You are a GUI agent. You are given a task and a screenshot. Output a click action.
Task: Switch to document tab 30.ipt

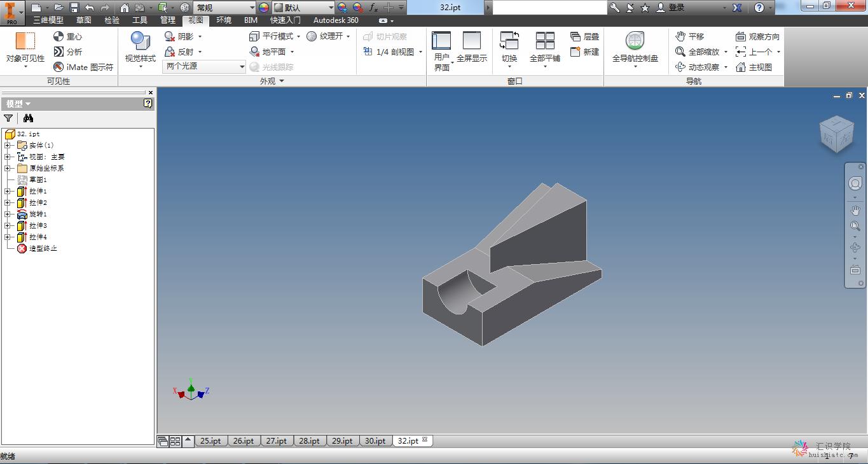tap(376, 440)
